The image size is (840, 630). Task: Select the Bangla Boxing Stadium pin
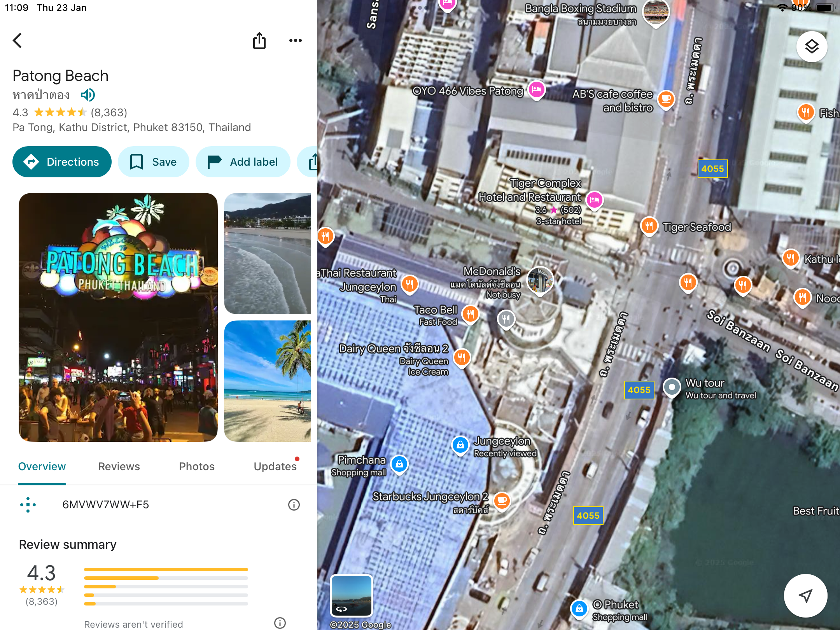tap(656, 13)
